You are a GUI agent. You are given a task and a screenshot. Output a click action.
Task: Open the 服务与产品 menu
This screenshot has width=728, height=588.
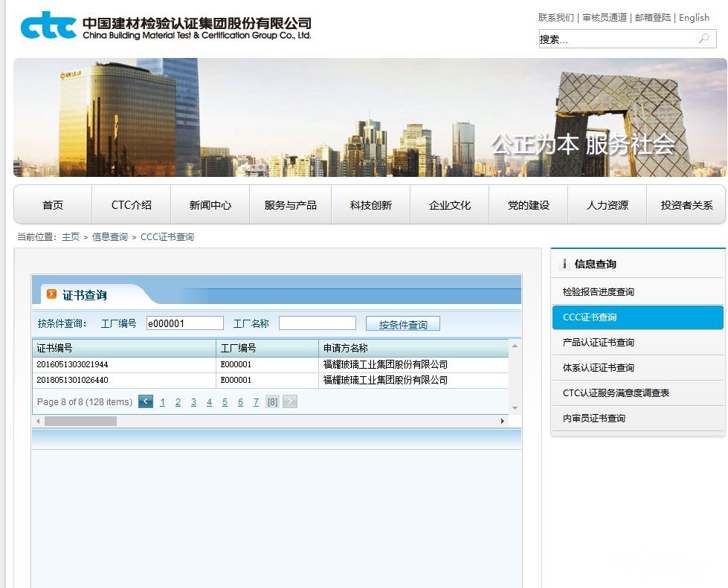290,205
